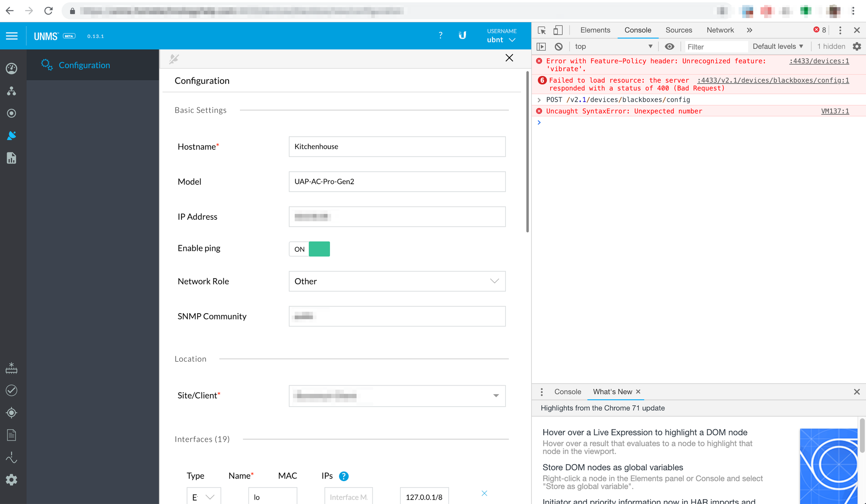Image resolution: width=866 pixels, height=504 pixels.
Task: Open the statistics report sidebar icon
Action: pos(12,158)
